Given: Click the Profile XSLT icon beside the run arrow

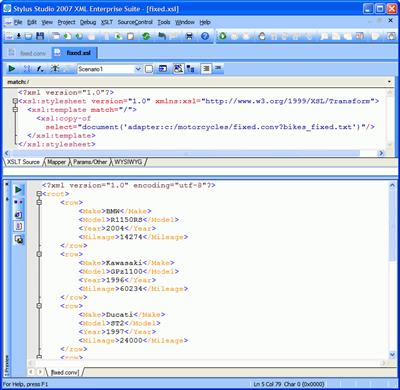Looking at the screenshot, I should pyautogui.click(x=26, y=69).
